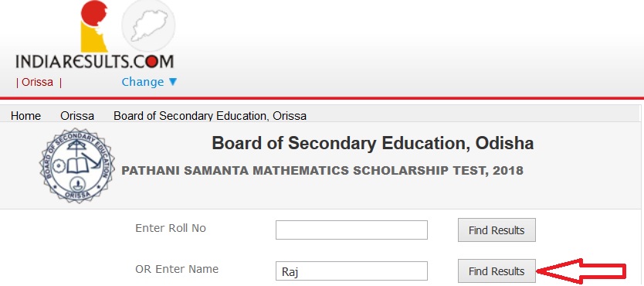Image resolution: width=644 pixels, height=286 pixels.
Task: Click the blue triangle arrow beside Change
Action: click(x=172, y=82)
